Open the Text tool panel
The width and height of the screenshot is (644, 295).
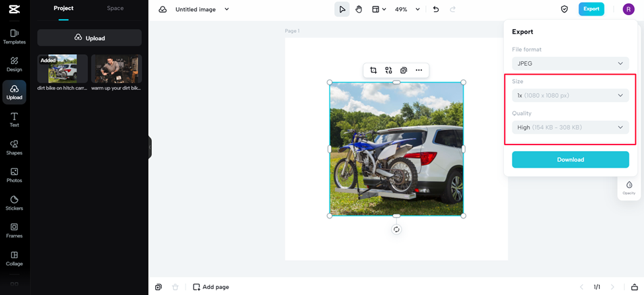(15, 120)
